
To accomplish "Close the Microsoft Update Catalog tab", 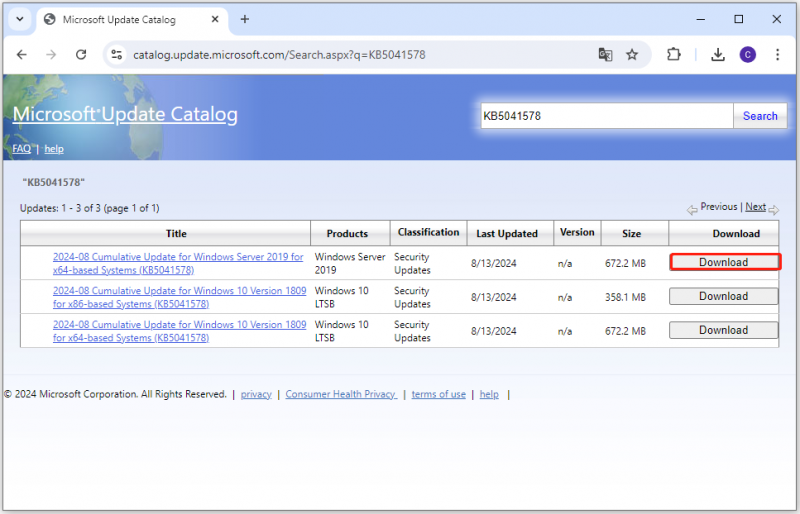I will pyautogui.click(x=215, y=19).
